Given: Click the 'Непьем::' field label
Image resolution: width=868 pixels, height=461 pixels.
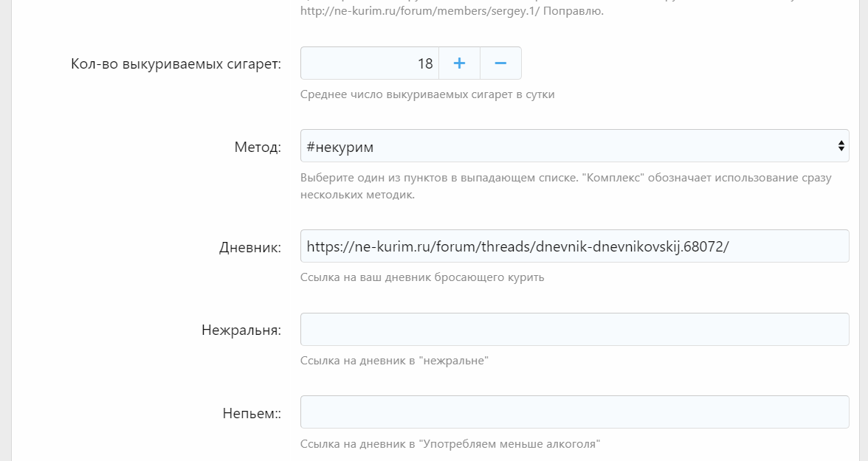Looking at the screenshot, I should [252, 414].
